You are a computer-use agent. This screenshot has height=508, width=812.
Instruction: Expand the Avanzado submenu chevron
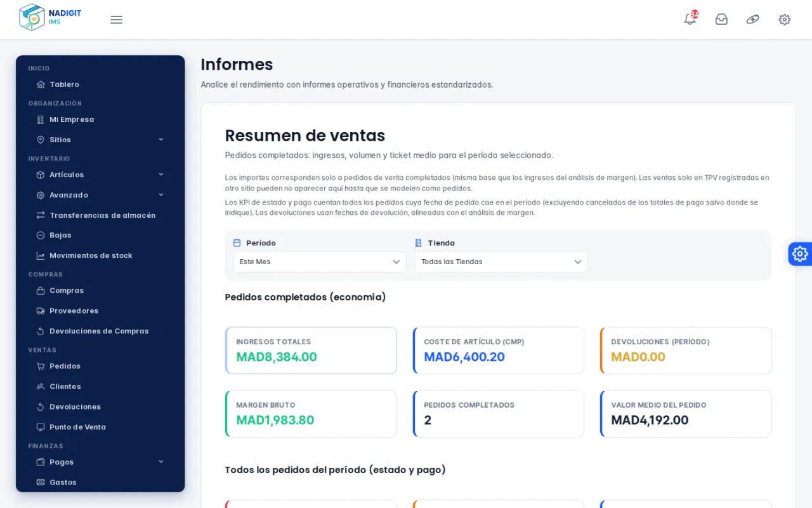(x=161, y=195)
